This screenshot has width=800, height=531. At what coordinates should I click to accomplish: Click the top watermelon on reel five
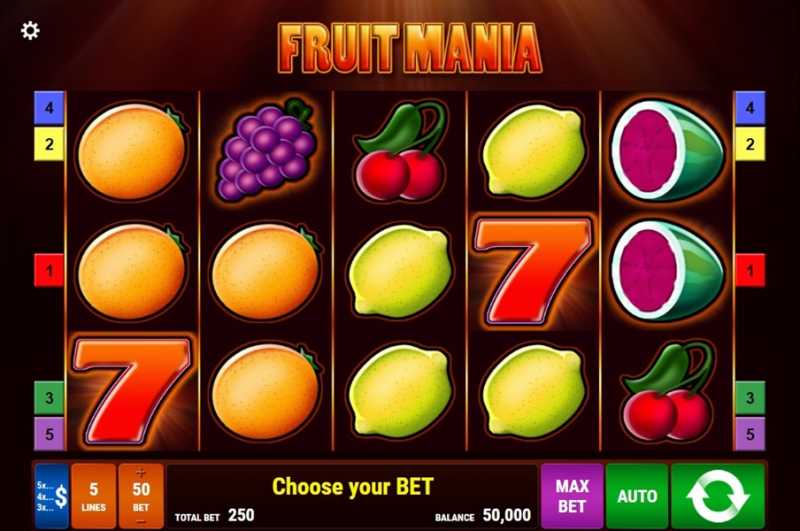(667, 150)
